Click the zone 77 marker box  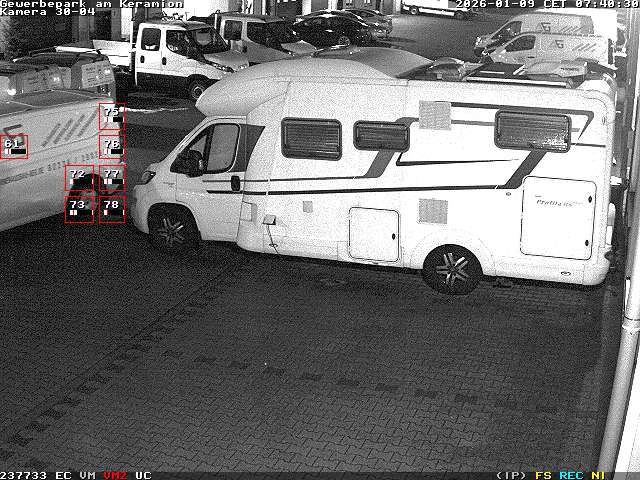pyautogui.click(x=111, y=178)
